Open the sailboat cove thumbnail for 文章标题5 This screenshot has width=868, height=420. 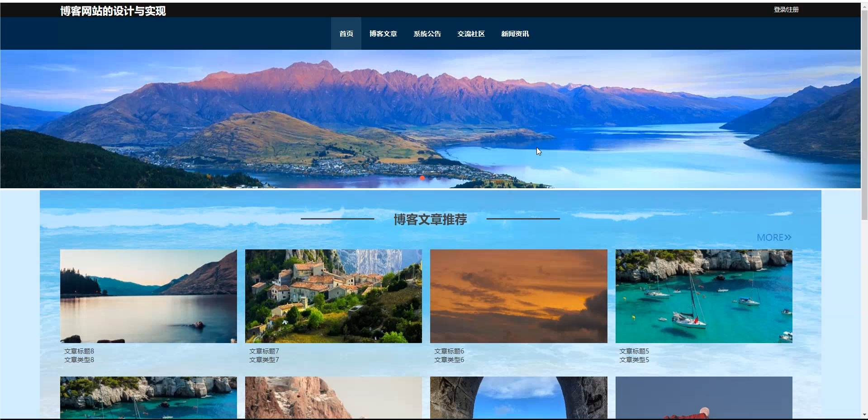tap(704, 296)
